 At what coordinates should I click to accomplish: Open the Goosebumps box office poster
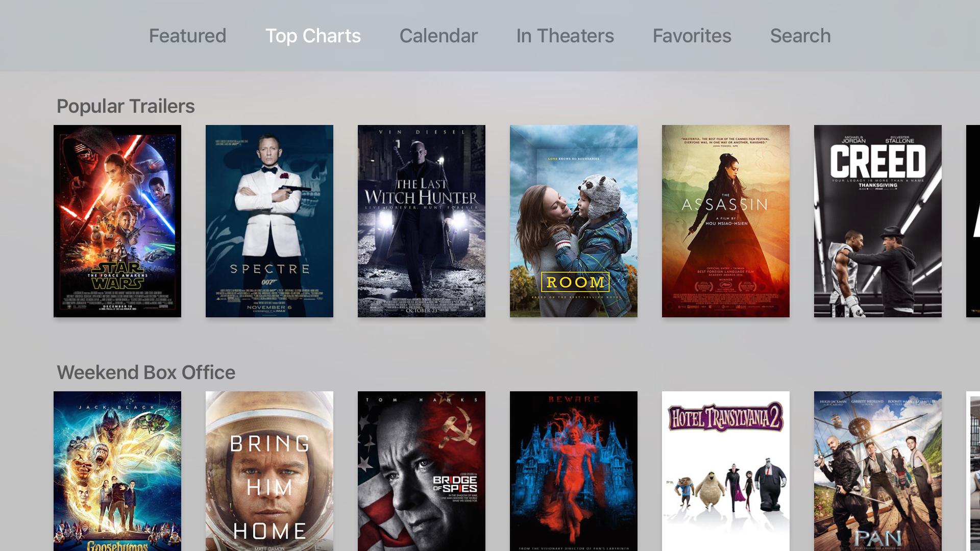pyautogui.click(x=117, y=471)
